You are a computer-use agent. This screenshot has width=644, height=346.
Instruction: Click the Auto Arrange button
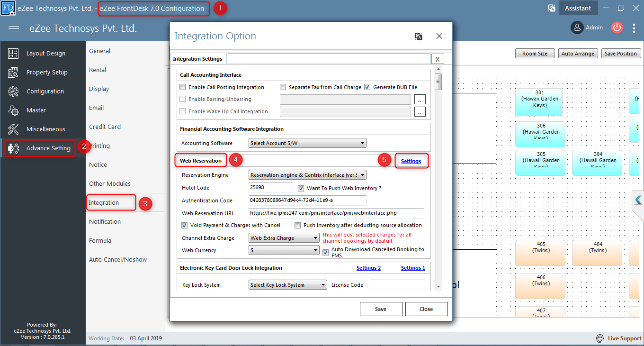coord(578,54)
